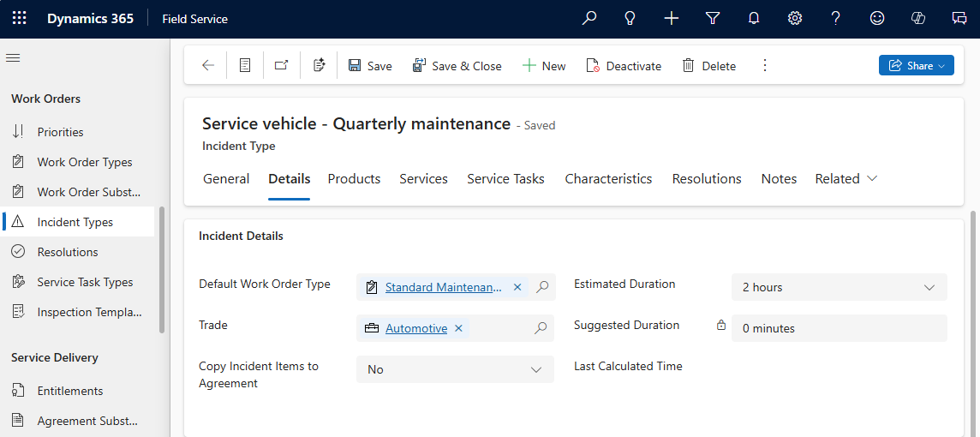The height and width of the screenshot is (437, 980).
Task: Switch to the Service Tasks tab
Action: coord(505,179)
